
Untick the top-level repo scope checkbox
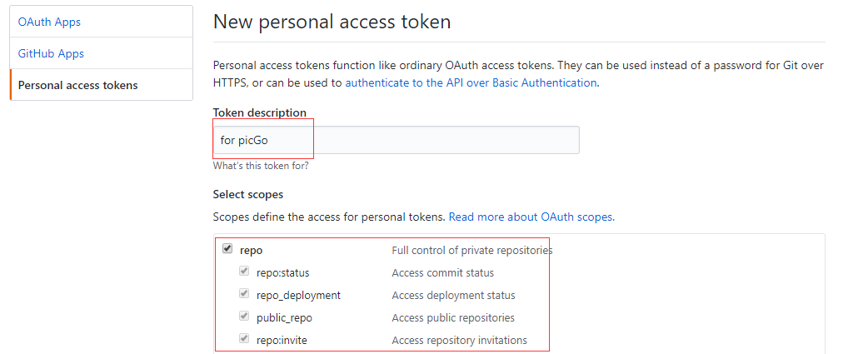point(227,249)
